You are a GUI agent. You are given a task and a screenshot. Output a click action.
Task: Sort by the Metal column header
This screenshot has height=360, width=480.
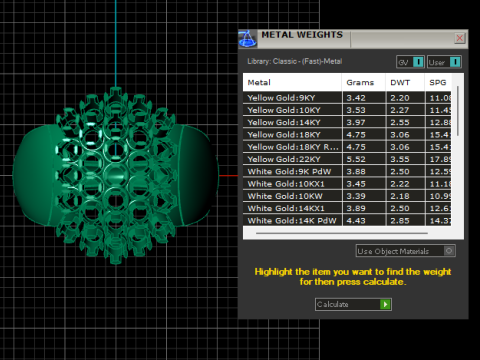pos(292,82)
